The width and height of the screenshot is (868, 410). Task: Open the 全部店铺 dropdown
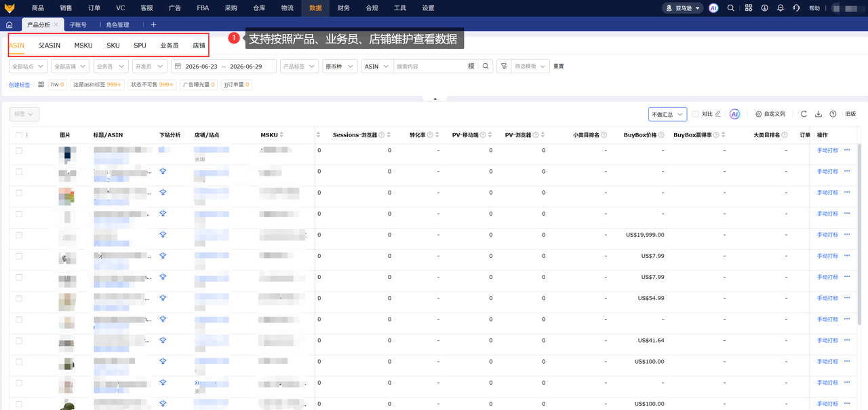point(70,67)
